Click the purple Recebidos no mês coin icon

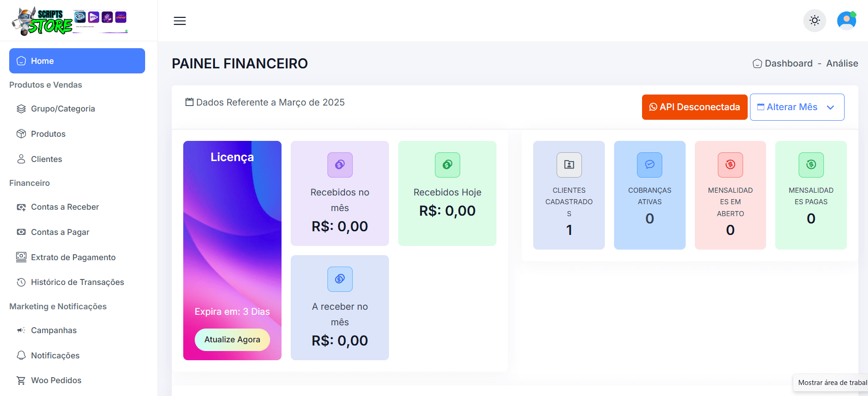coord(340,165)
